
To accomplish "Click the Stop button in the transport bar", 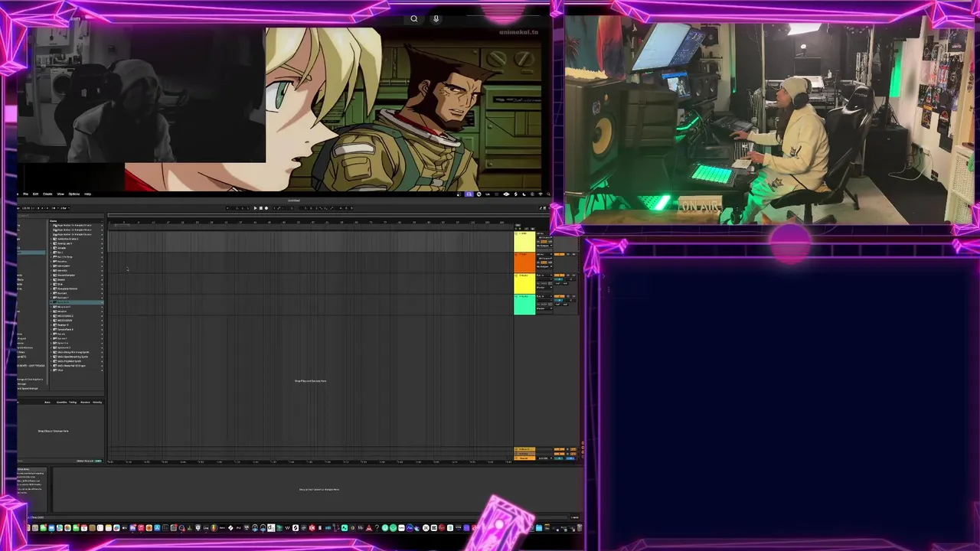I will pyautogui.click(x=261, y=208).
